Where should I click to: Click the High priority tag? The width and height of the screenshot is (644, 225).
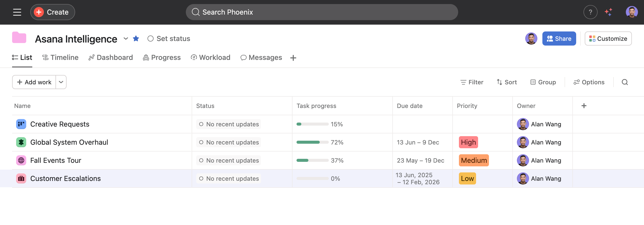click(468, 142)
